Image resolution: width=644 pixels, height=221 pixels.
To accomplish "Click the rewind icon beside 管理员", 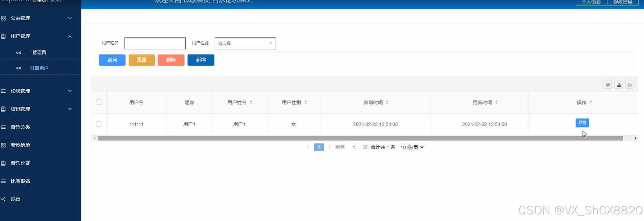I will (x=18, y=52).
